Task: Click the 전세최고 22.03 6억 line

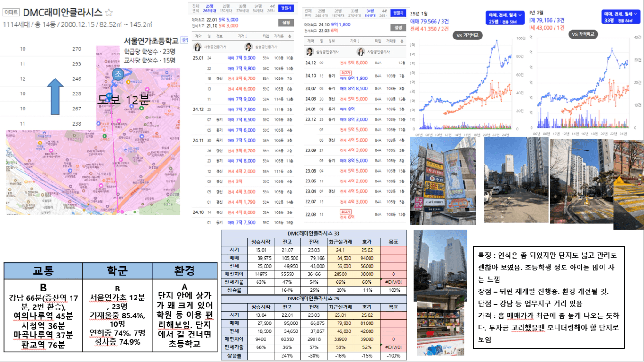Action: (x=321, y=31)
